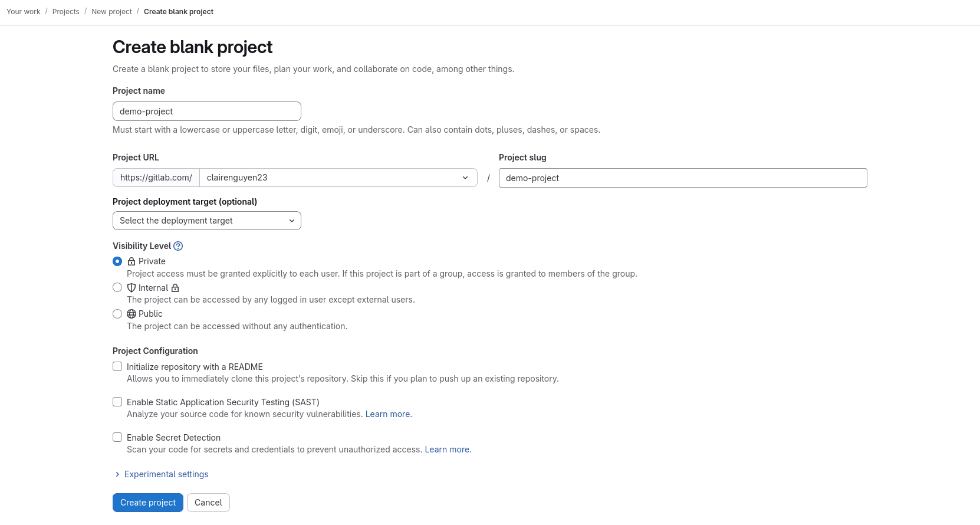Select the Internal visibility radio button
Image resolution: width=980 pixels, height=525 pixels.
[x=117, y=287]
